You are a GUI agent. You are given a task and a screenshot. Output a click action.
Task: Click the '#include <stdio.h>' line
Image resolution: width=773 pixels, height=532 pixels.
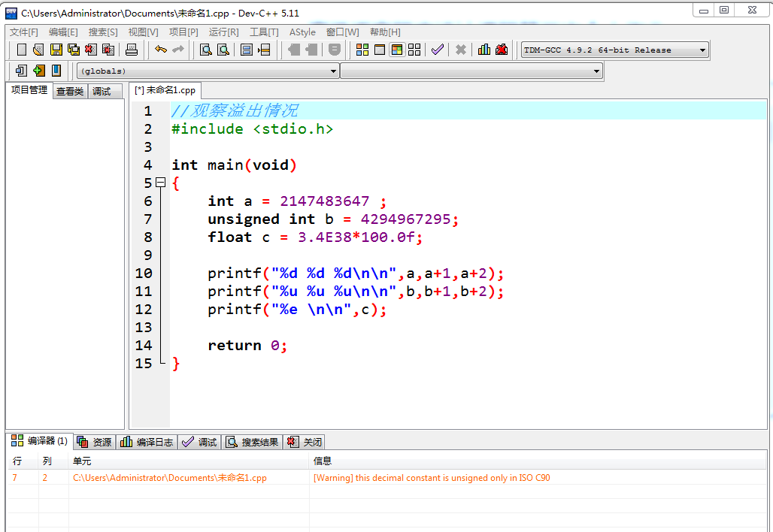[x=252, y=129]
